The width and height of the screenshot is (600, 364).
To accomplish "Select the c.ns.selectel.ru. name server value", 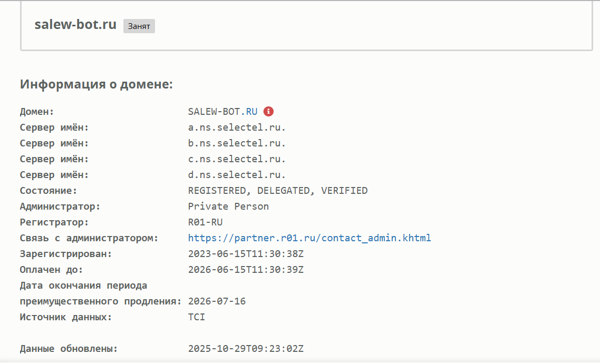I will 237,159.
